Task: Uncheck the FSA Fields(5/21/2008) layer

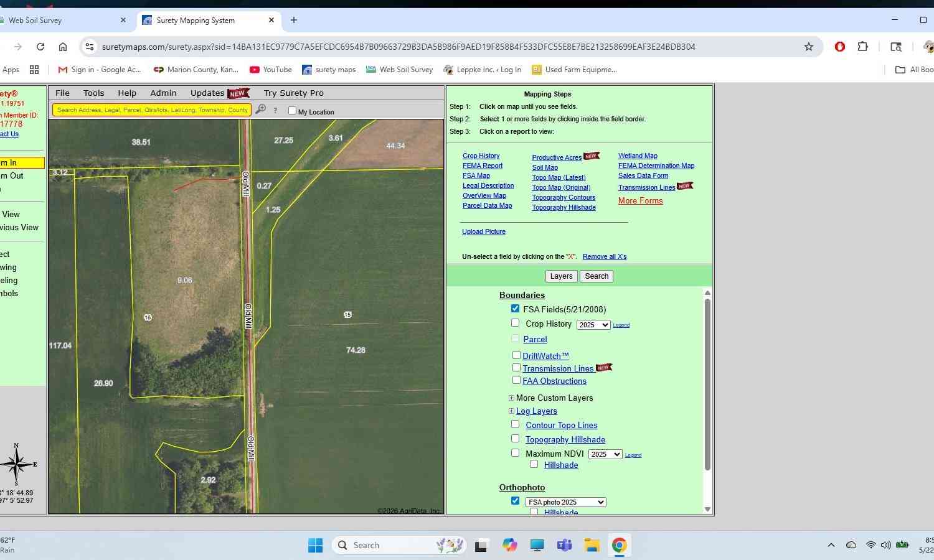Action: [515, 309]
